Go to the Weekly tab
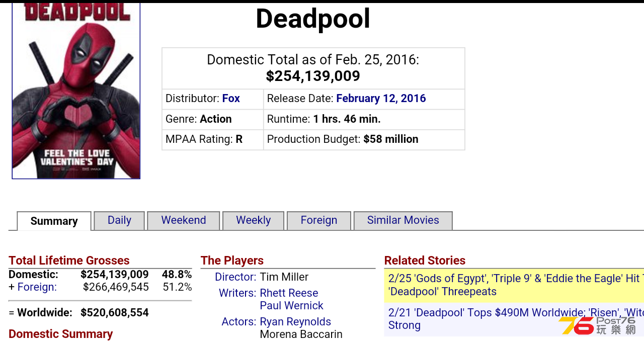Viewport: 644px width, 341px height. coord(254,220)
